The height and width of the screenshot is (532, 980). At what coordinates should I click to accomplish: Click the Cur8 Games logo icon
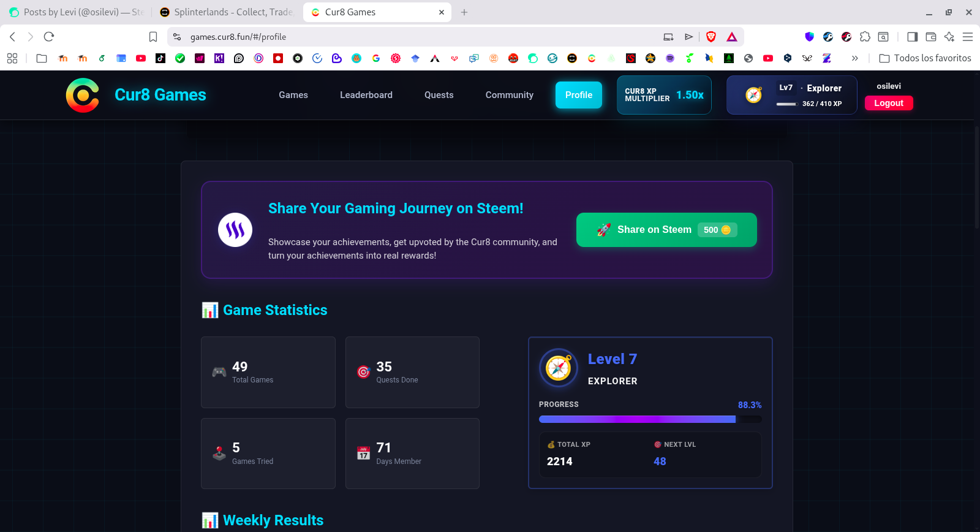click(83, 95)
